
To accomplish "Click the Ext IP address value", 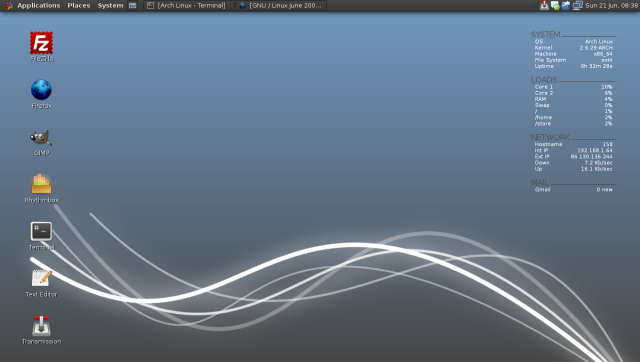I will 591,157.
